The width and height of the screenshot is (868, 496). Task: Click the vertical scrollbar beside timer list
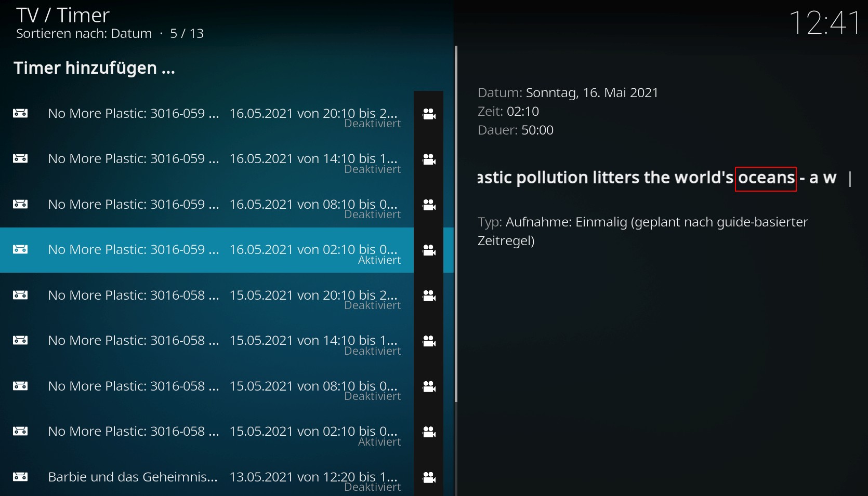click(x=456, y=223)
